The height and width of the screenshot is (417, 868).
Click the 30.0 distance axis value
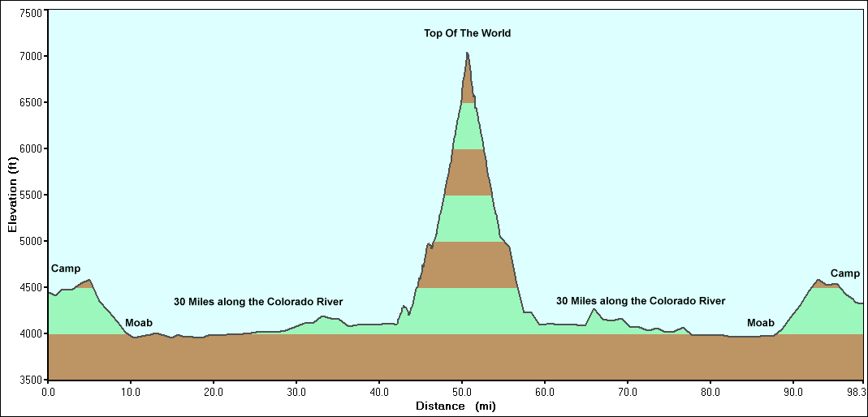point(296,392)
